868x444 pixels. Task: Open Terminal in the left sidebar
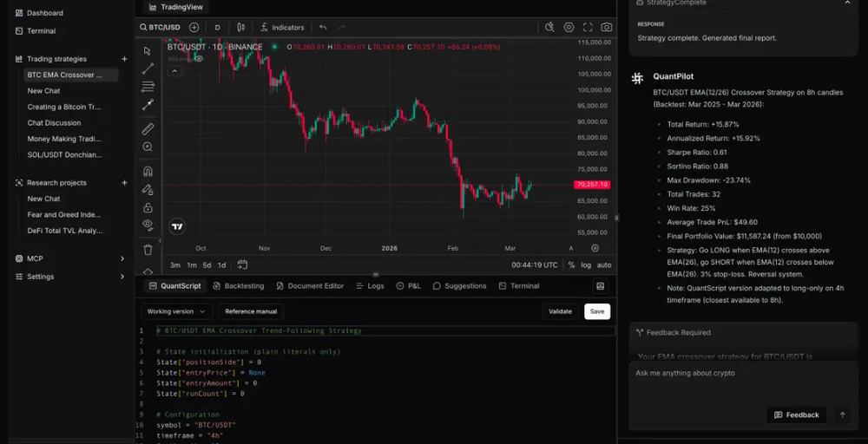click(x=36, y=31)
